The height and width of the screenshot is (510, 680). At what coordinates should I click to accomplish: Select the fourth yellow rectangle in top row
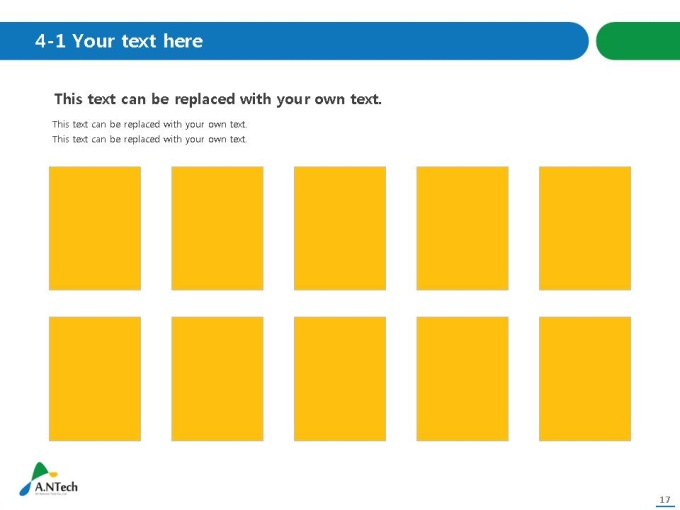click(462, 228)
